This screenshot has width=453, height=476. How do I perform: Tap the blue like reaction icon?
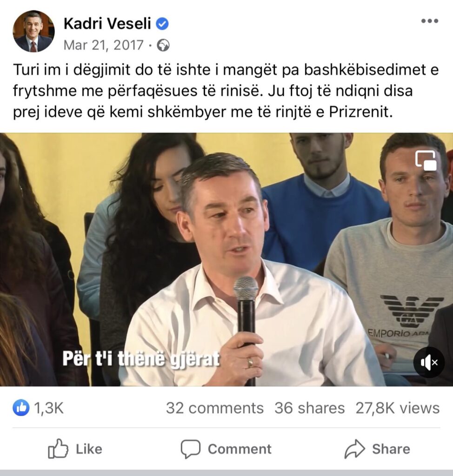pos(21,408)
